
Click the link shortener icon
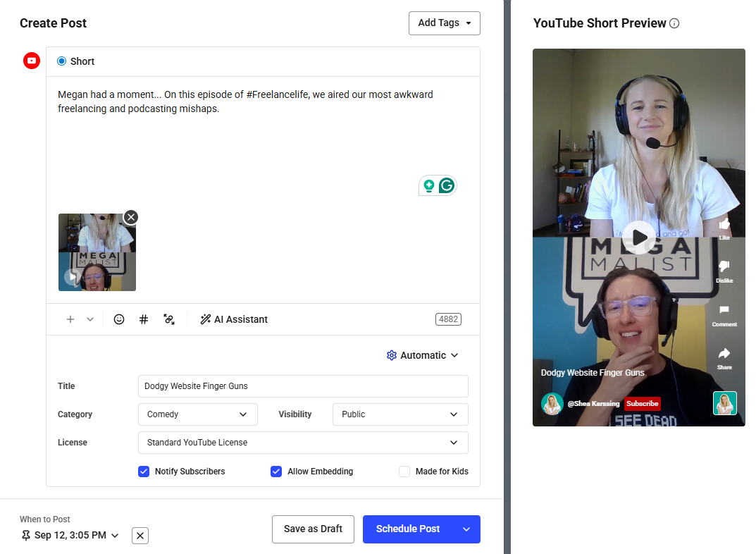point(169,319)
